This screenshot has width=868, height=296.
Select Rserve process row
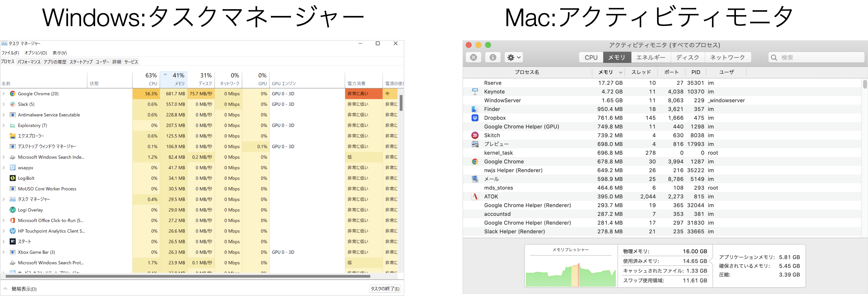(662, 83)
